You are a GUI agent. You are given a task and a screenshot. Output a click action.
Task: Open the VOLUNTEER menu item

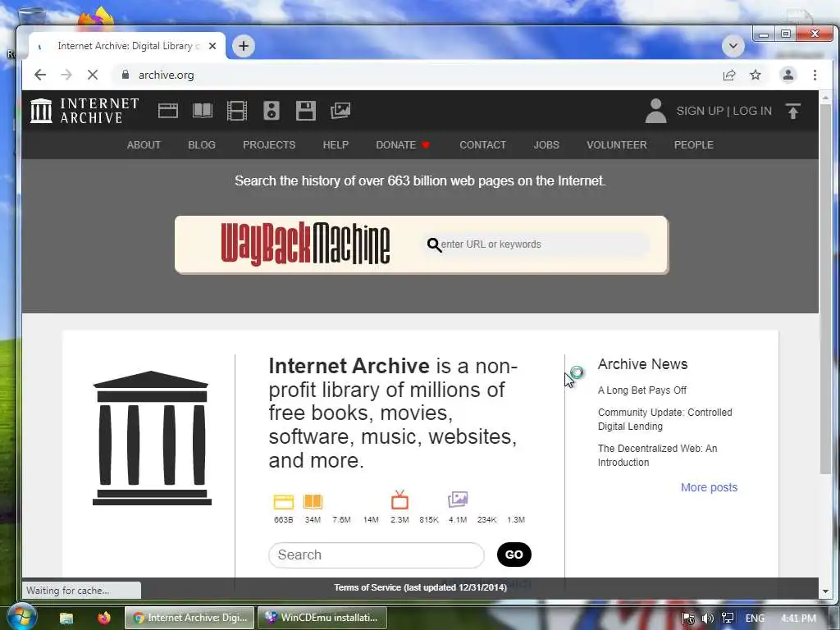[617, 144]
